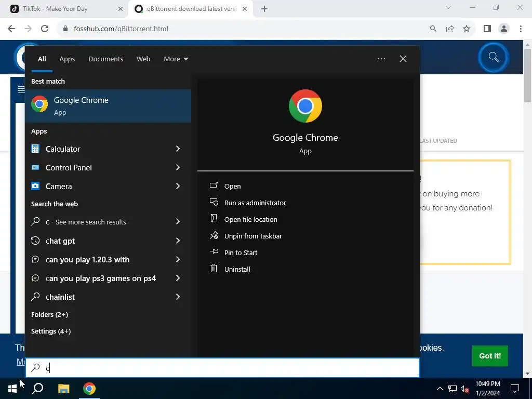Open Chrome three-dot menu
This screenshot has width=532, height=399.
click(521, 29)
